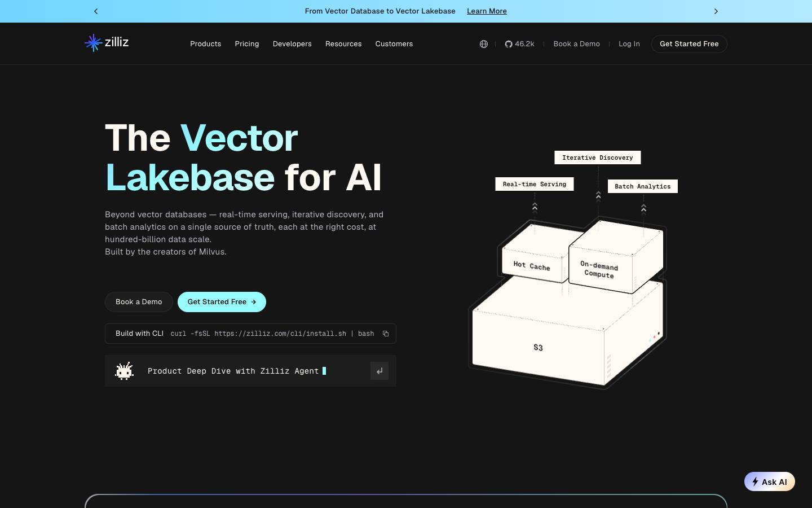This screenshot has height=508, width=812.
Task: Open the Ask AI chat button
Action: 769,481
